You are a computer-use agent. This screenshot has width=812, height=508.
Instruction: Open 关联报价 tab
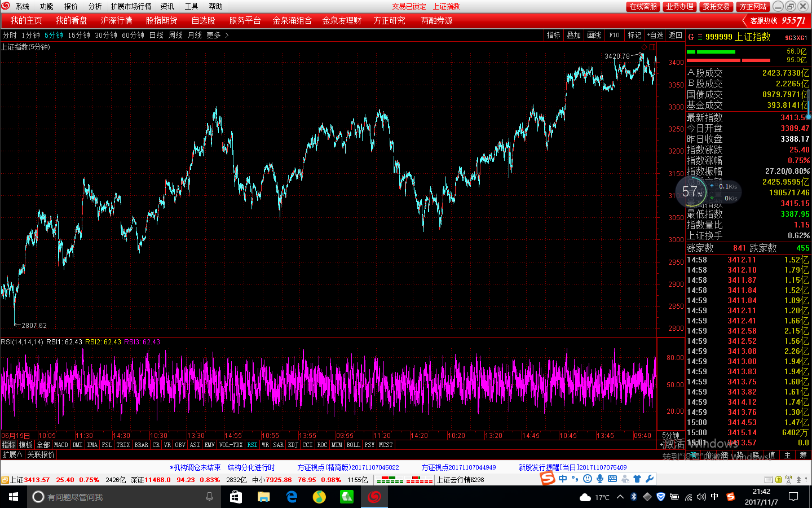(x=41, y=454)
